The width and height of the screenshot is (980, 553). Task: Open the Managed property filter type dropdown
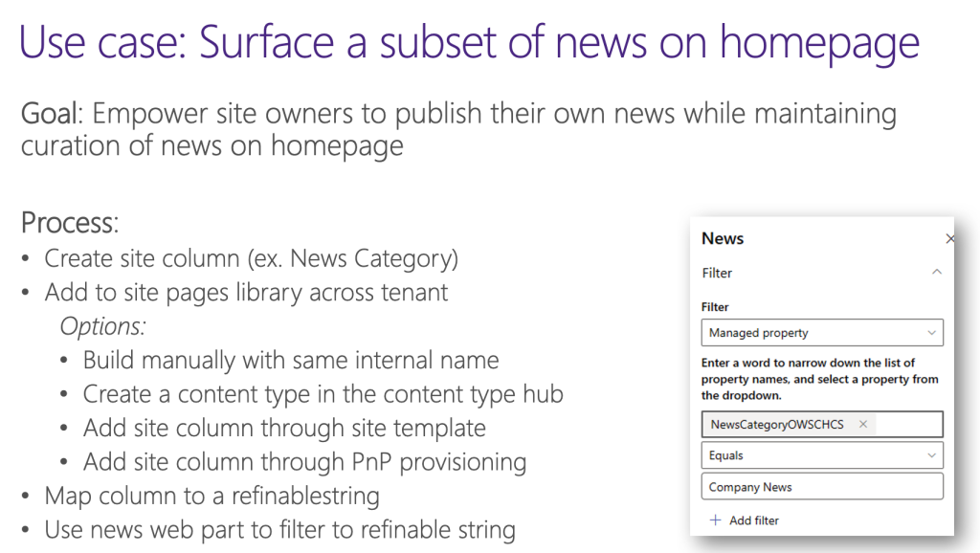pos(821,332)
